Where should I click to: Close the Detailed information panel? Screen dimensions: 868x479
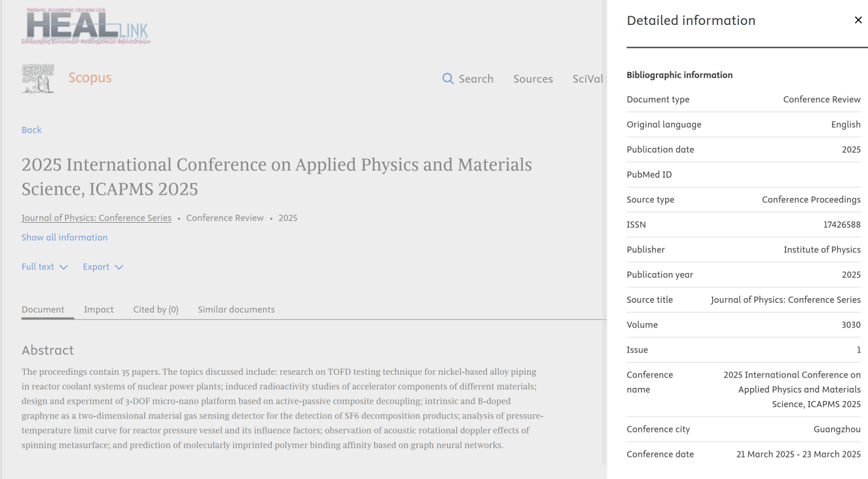pyautogui.click(x=858, y=20)
